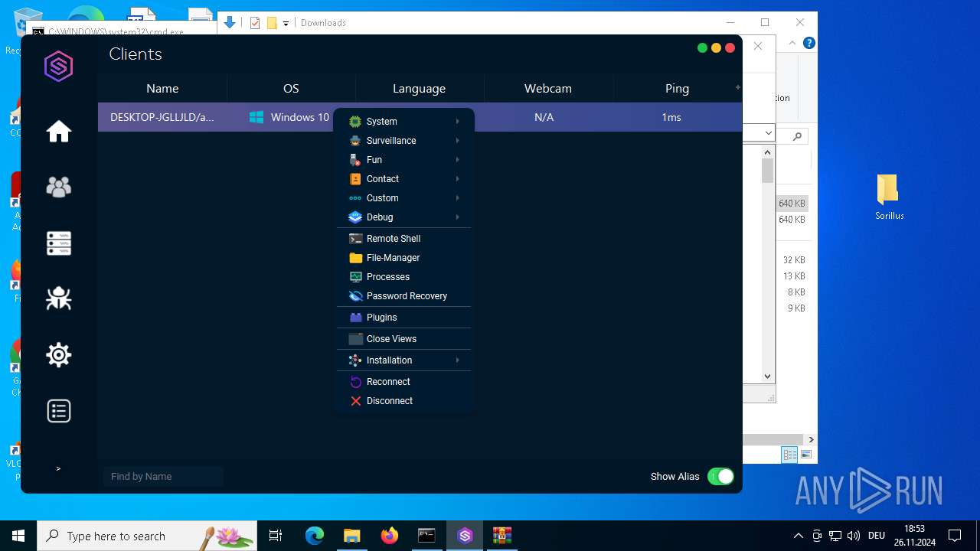
Task: Click the Explorer search magnifier icon
Action: 797,136
